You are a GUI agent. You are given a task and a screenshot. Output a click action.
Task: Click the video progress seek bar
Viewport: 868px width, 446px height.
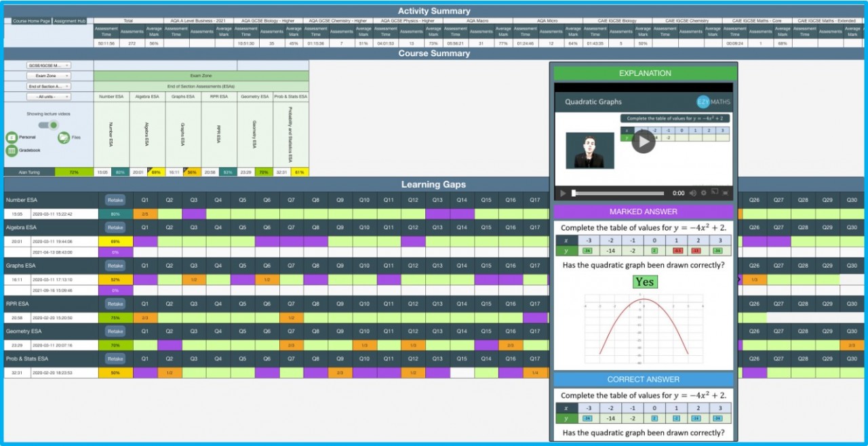pyautogui.click(x=620, y=193)
